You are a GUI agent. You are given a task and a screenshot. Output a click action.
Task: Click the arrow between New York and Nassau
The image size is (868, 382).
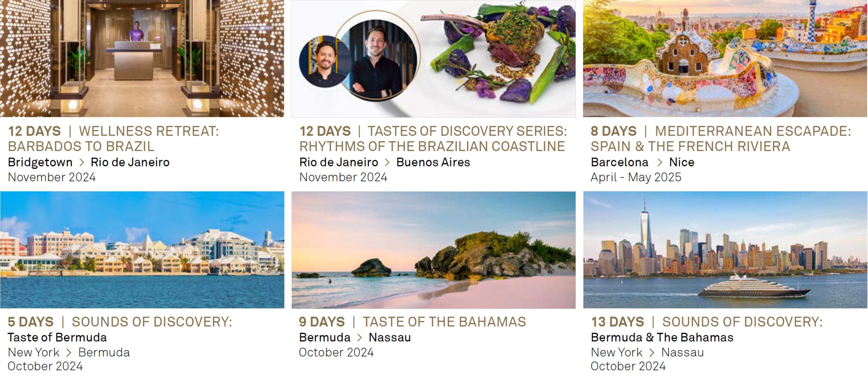pos(652,353)
